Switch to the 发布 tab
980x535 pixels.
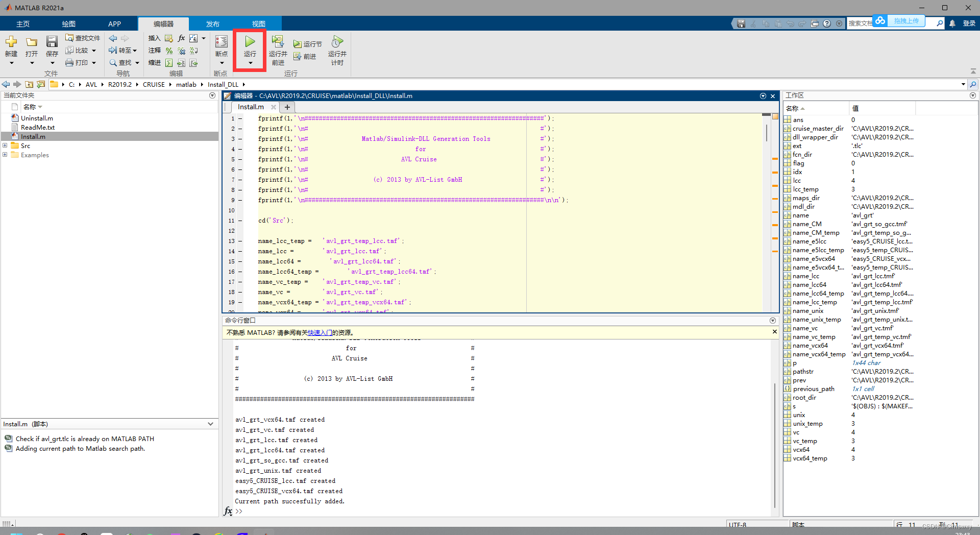213,24
